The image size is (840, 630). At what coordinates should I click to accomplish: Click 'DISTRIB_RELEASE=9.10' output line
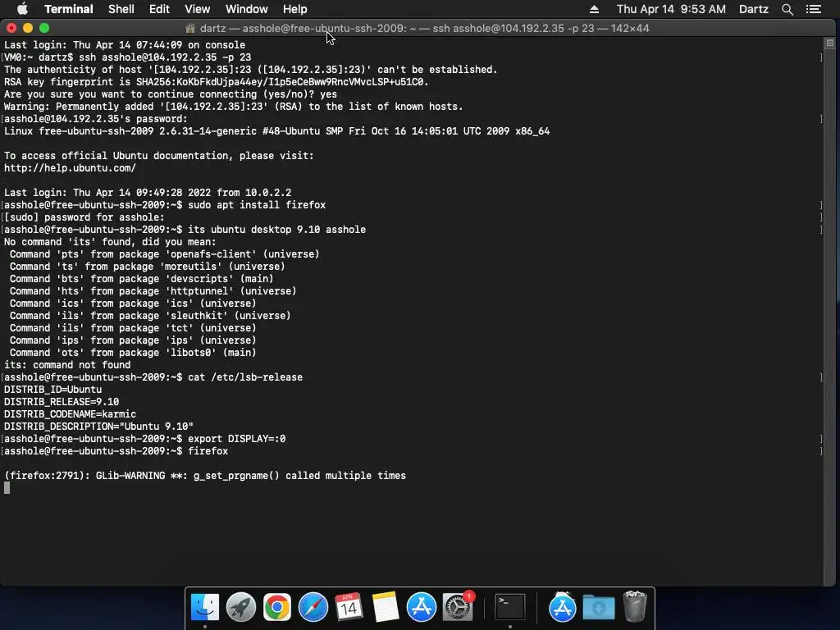62,402
